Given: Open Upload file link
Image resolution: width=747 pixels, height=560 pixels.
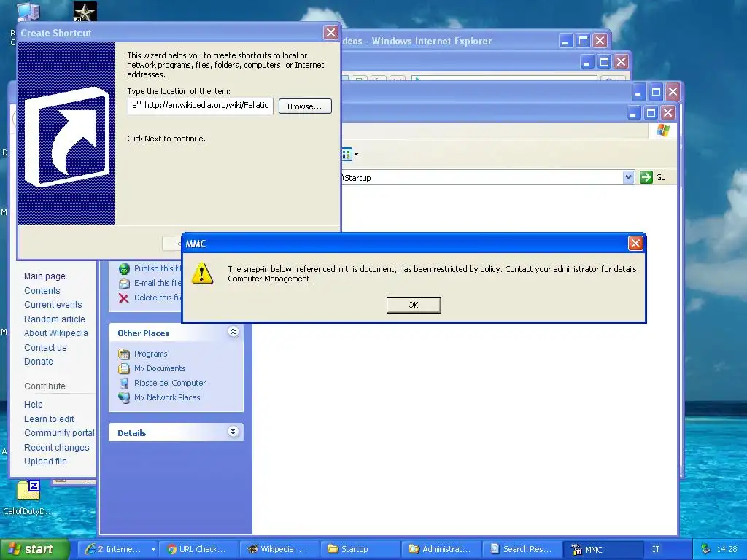Looking at the screenshot, I should click(x=45, y=462).
